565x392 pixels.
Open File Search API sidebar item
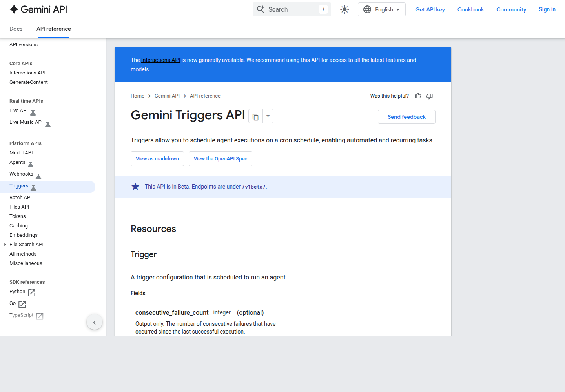point(26,245)
